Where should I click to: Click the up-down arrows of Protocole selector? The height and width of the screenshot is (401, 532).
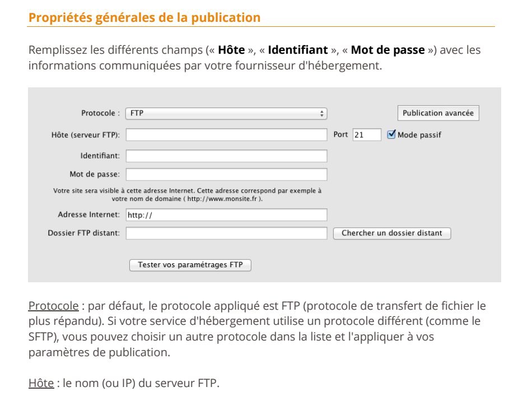(x=321, y=114)
